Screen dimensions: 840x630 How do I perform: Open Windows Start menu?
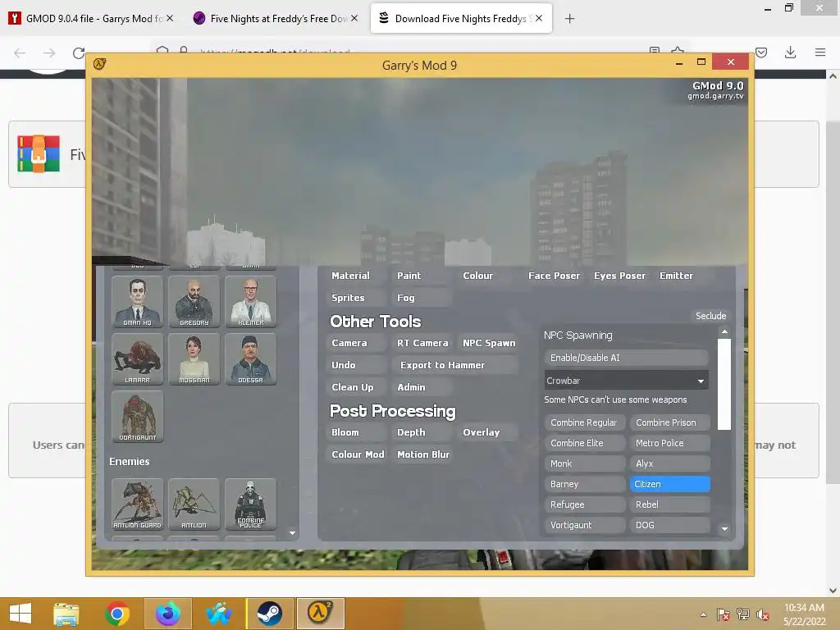(x=21, y=614)
